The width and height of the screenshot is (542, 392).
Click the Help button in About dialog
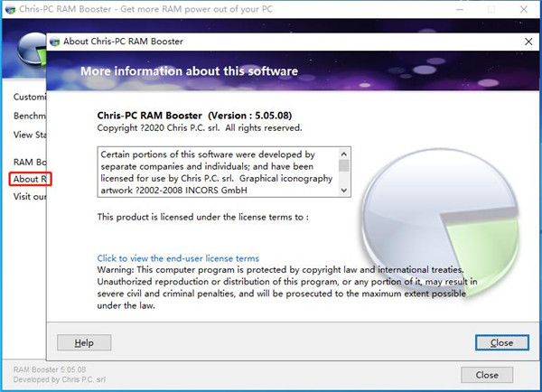tap(84, 342)
